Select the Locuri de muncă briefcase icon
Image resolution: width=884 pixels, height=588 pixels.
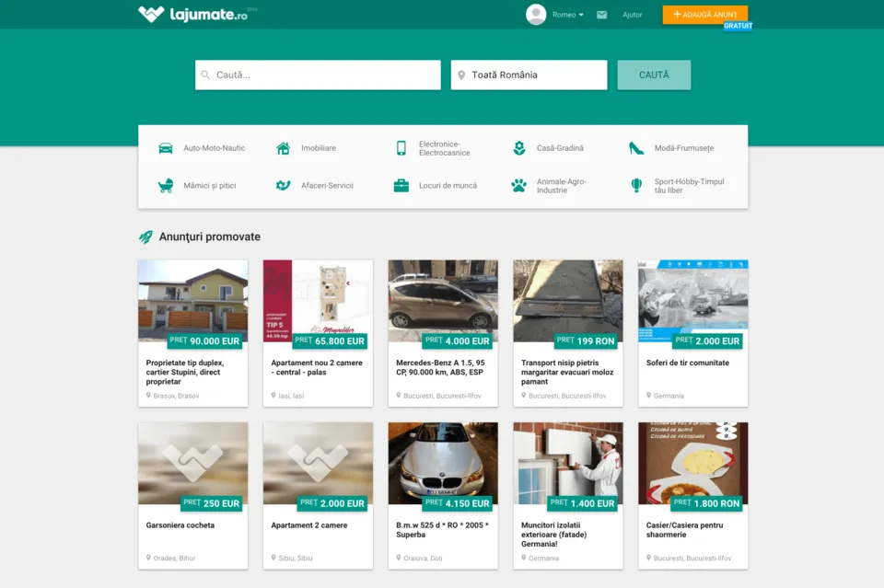point(401,185)
